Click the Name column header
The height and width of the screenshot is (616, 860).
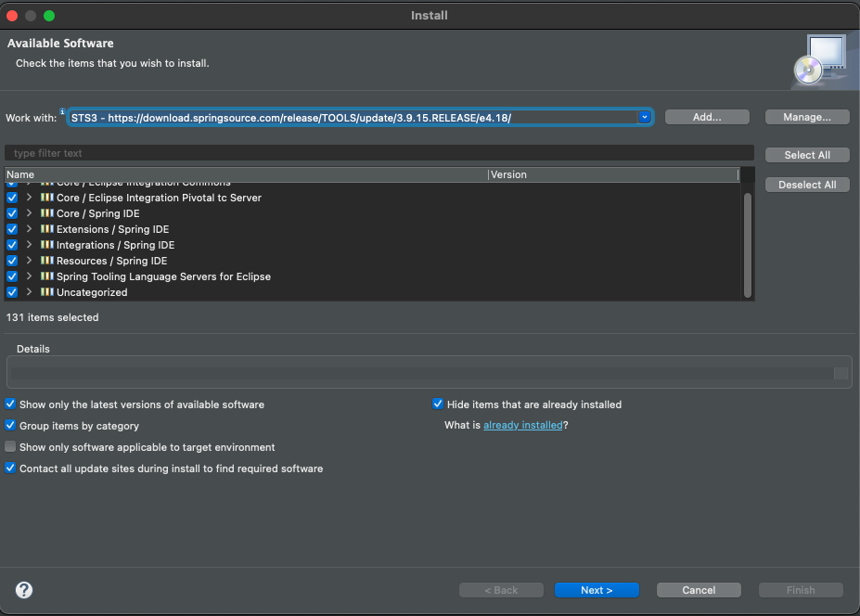(x=246, y=174)
